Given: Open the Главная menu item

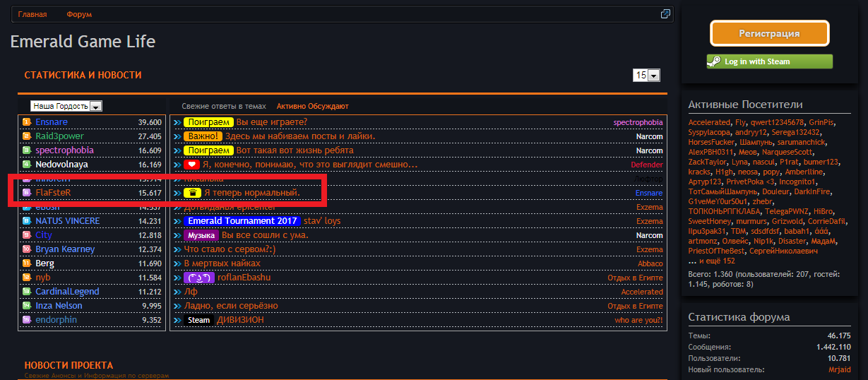Looking at the screenshot, I should 32,14.
